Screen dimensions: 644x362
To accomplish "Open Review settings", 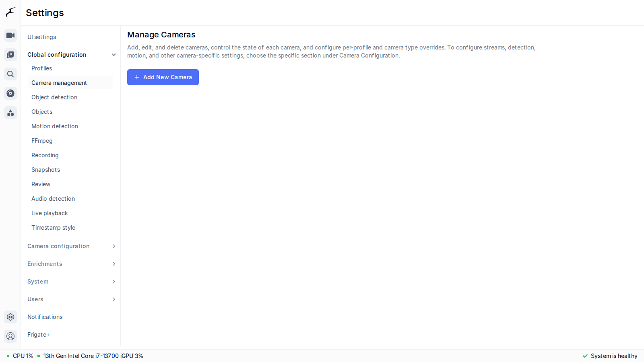I will pyautogui.click(x=70, y=184).
